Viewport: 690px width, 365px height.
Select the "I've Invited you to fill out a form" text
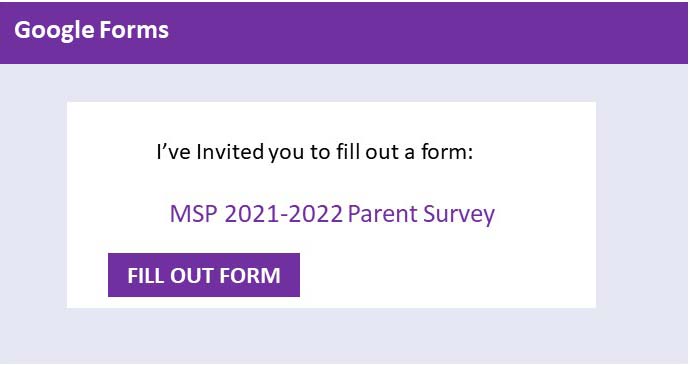coord(315,152)
